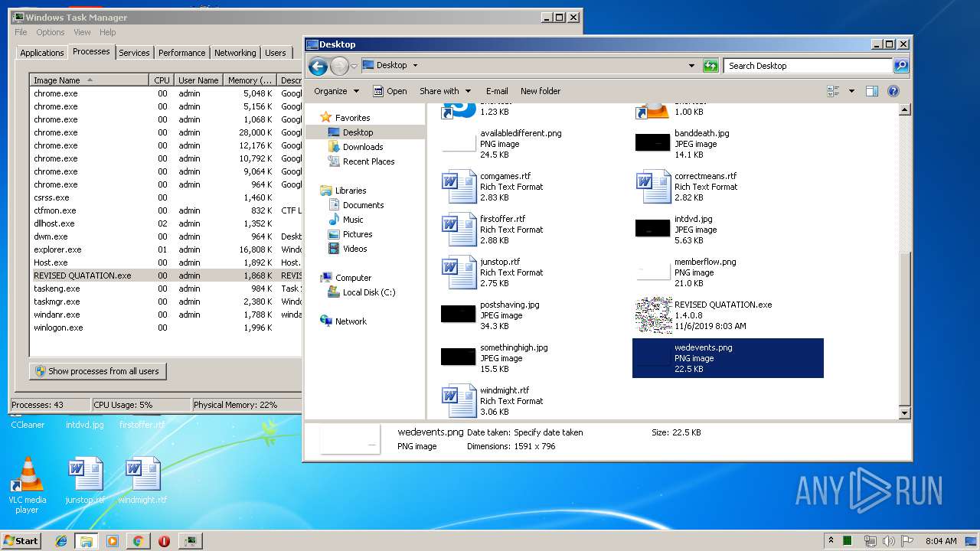This screenshot has width=980, height=551.
Task: Select the windmight.rtf icon in Explorer
Action: tap(459, 401)
